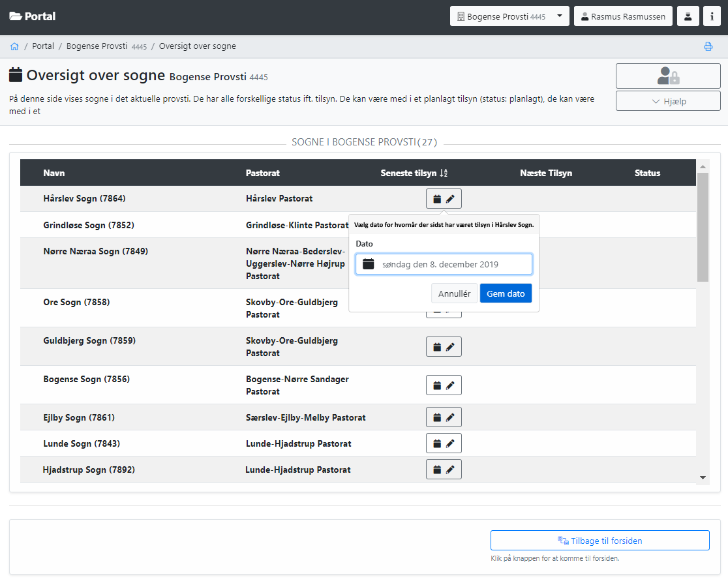Image resolution: width=728 pixels, height=583 pixels.
Task: Edit latest inspection date for Bogense Sogn
Action: tap(444, 385)
